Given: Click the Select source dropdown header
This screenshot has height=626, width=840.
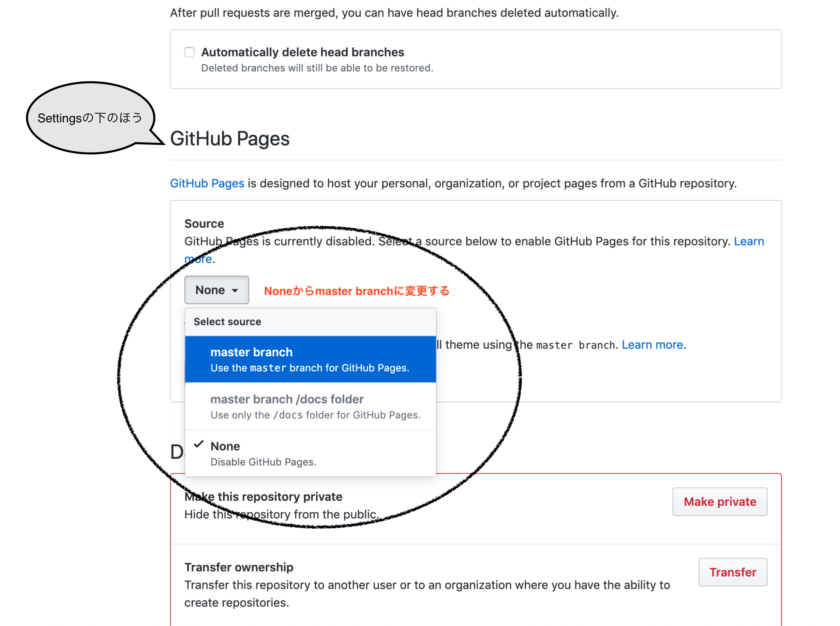Looking at the screenshot, I should pyautogui.click(x=310, y=322).
